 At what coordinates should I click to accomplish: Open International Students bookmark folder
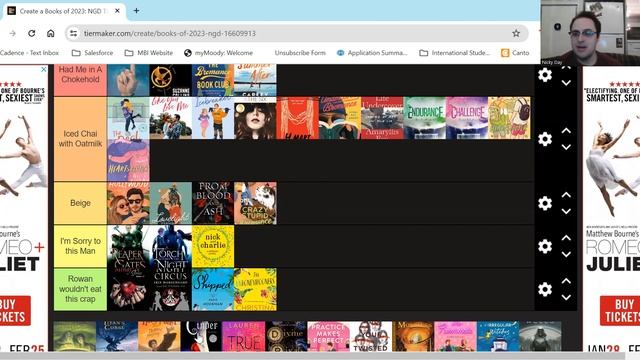(x=455, y=53)
